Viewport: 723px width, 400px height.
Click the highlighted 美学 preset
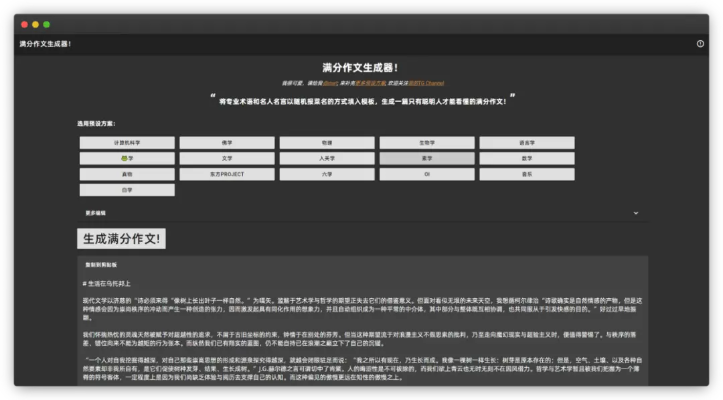(x=427, y=158)
